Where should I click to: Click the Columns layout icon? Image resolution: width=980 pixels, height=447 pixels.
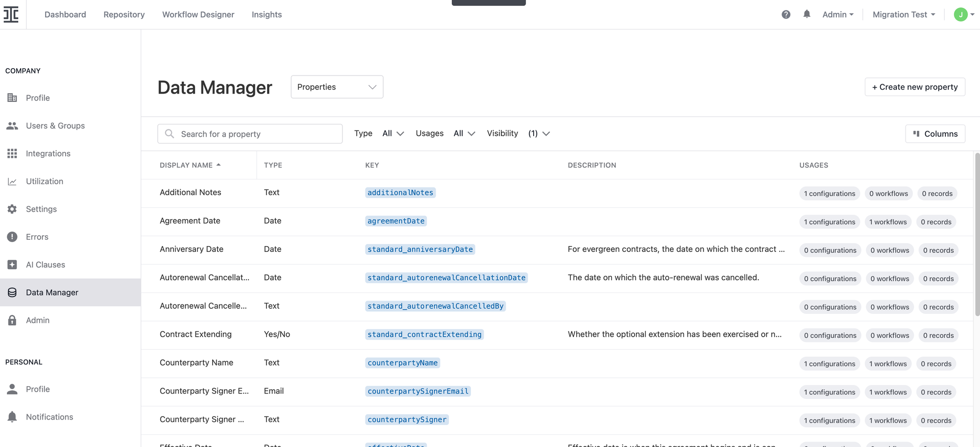916,133
